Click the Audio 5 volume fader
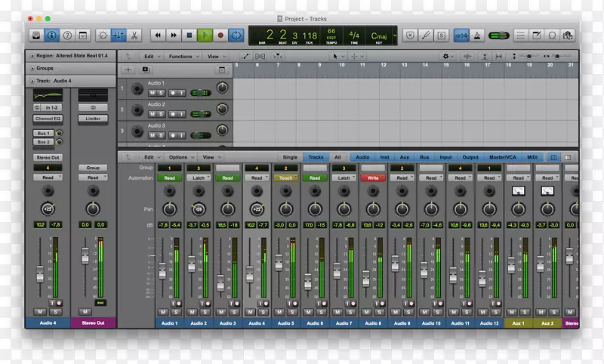The height and width of the screenshot is (364, 604). pyautogui.click(x=278, y=263)
